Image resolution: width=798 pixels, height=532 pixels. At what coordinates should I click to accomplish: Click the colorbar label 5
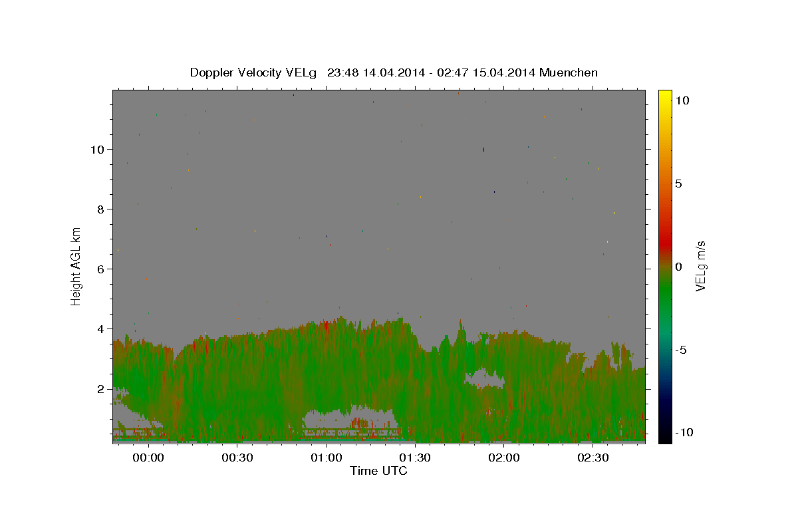tap(678, 184)
